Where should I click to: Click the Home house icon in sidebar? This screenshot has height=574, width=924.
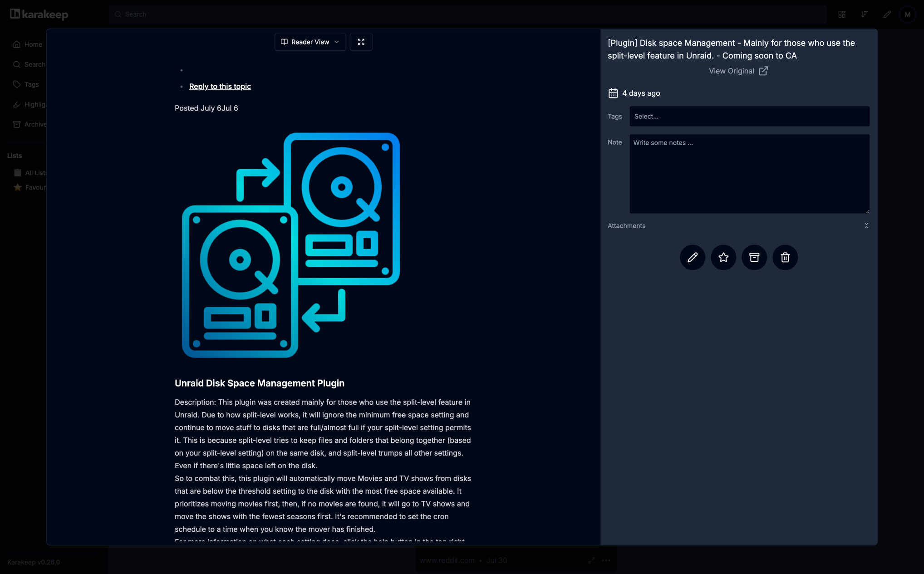coord(17,44)
